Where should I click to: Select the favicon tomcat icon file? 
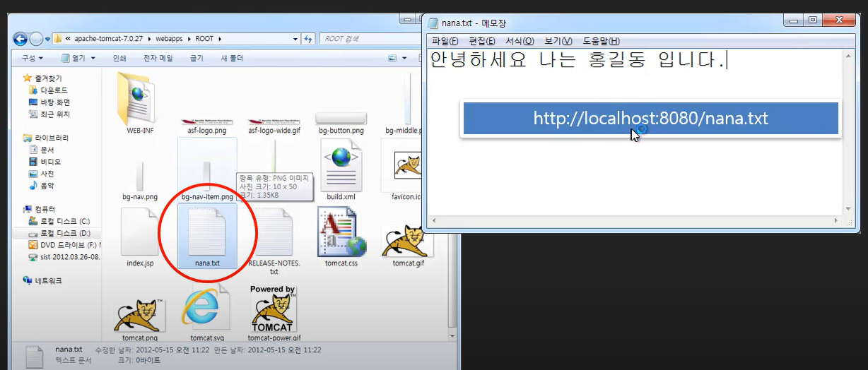(408, 165)
